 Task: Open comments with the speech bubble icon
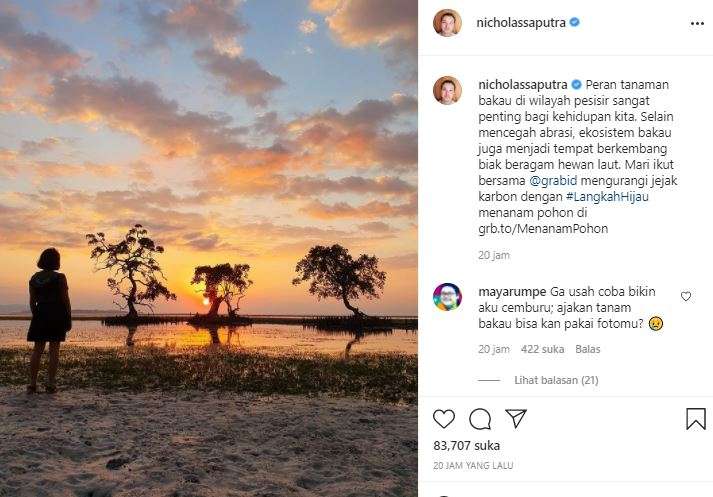(480, 418)
